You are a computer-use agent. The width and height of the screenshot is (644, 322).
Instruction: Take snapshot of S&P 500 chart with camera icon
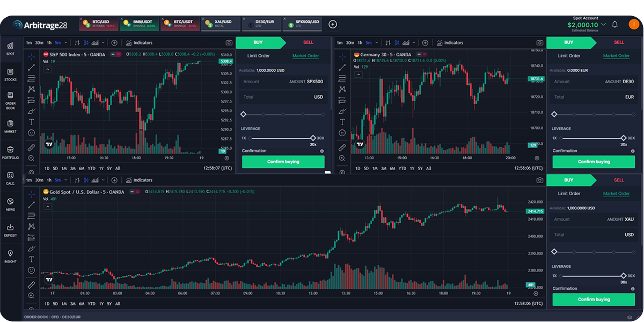pos(229,42)
